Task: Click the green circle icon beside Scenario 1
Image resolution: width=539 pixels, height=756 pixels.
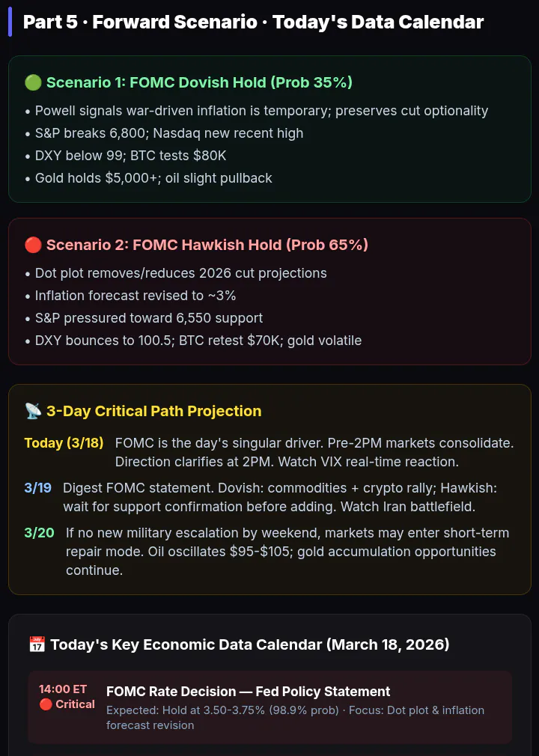Action: pyautogui.click(x=33, y=82)
